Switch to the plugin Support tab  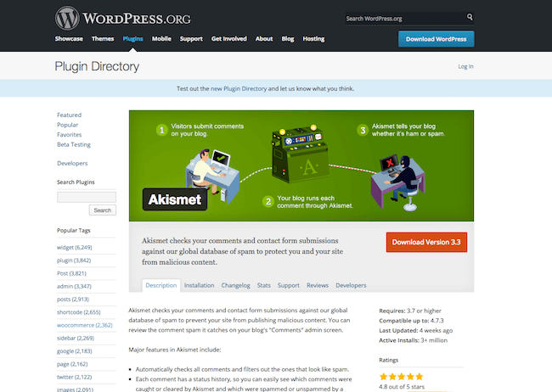(289, 285)
